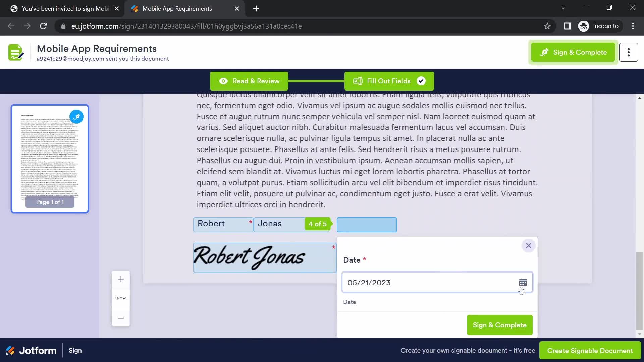This screenshot has width=644, height=362.
Task: Zoom in with the plus button
Action: click(x=121, y=279)
